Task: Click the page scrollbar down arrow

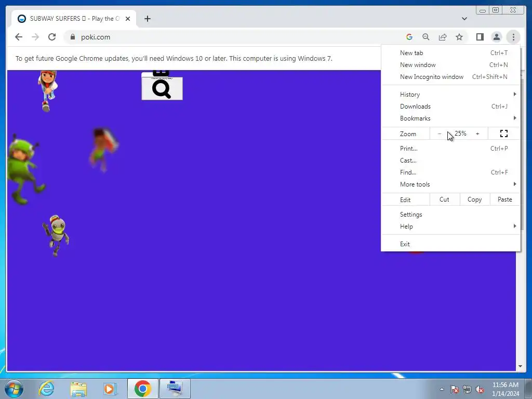Action: 520,366
